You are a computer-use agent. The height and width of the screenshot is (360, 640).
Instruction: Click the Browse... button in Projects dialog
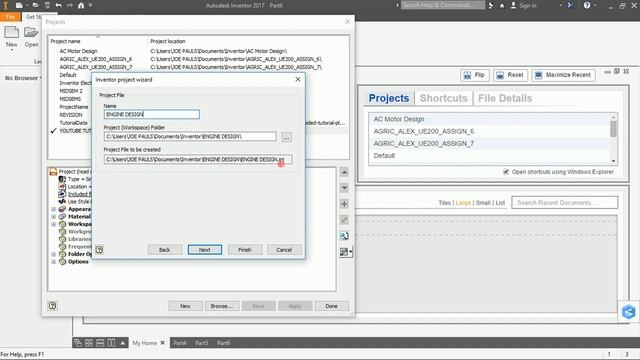coord(222,306)
